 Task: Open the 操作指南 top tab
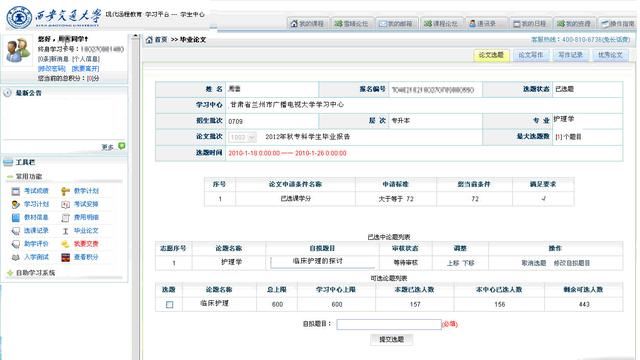[x=618, y=24]
